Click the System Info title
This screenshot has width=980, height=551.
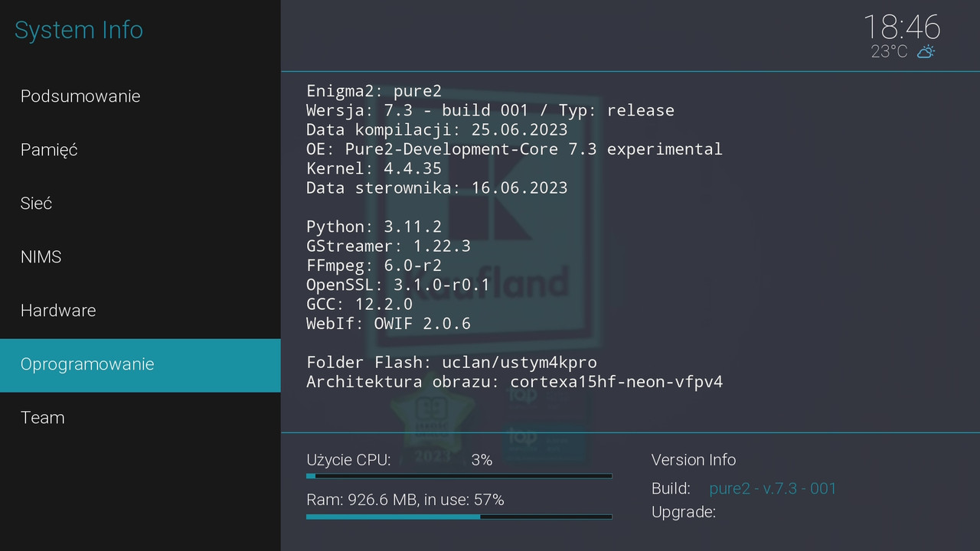(x=79, y=30)
